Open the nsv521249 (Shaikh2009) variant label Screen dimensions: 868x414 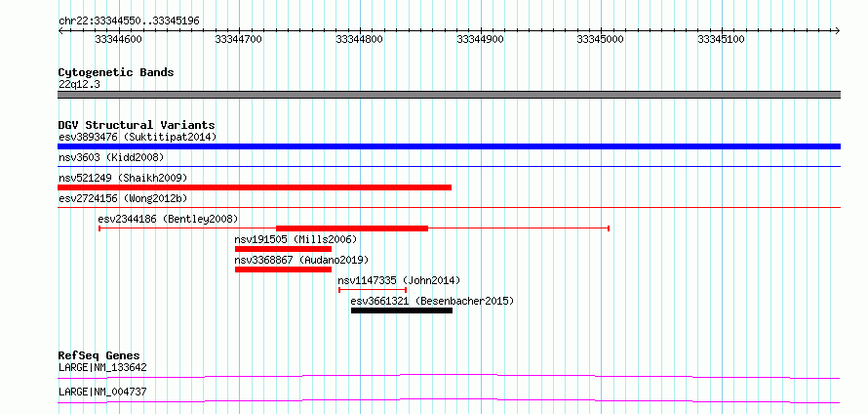(123, 178)
